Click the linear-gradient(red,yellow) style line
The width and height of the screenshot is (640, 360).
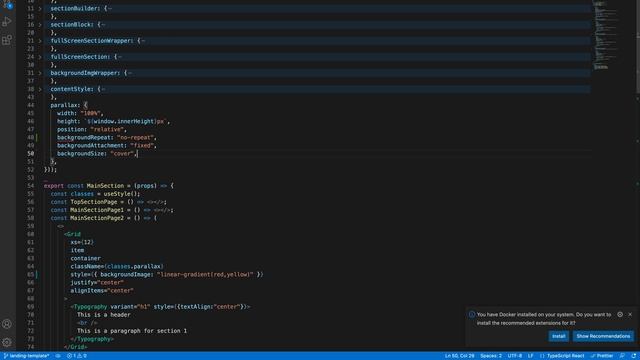167,275
